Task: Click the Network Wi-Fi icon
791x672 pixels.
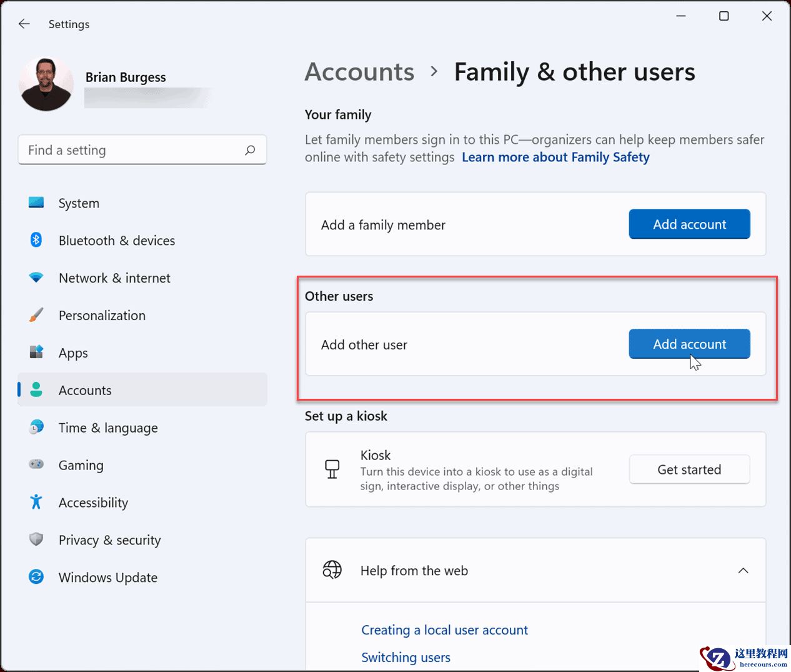Action: pyautogui.click(x=36, y=278)
